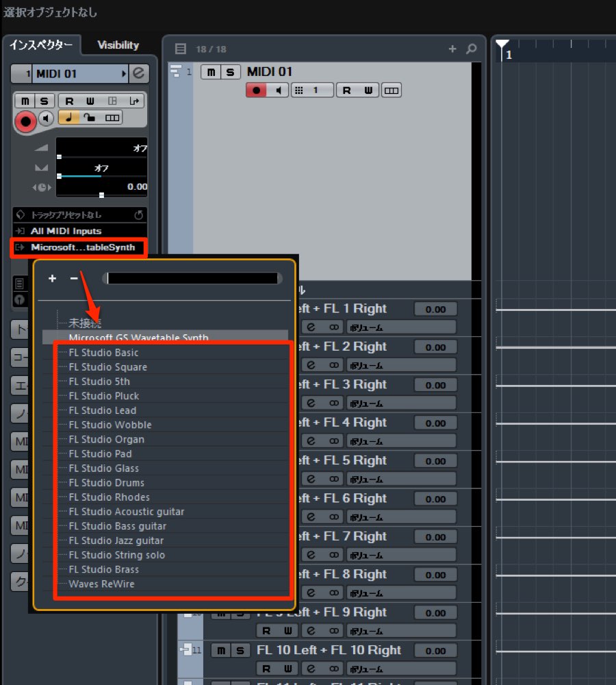
Task: Click the Inspector input transformer arrow icon
Action: (x=134, y=101)
